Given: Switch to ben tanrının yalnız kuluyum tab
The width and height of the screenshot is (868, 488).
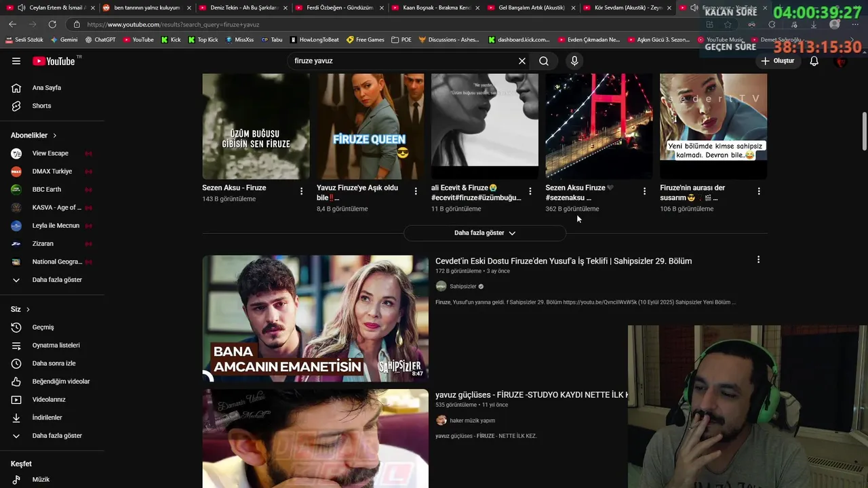Looking at the screenshot, I should tap(145, 7).
